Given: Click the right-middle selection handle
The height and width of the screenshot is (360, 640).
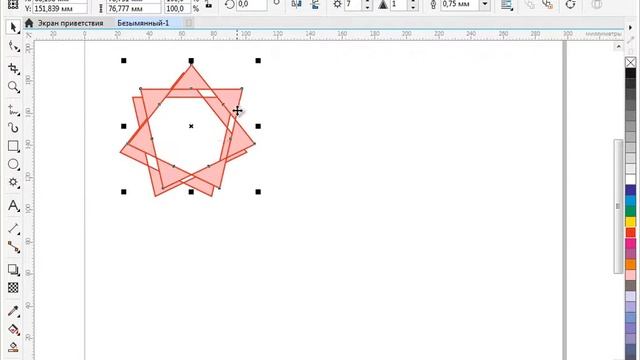Looking at the screenshot, I should tap(258, 126).
